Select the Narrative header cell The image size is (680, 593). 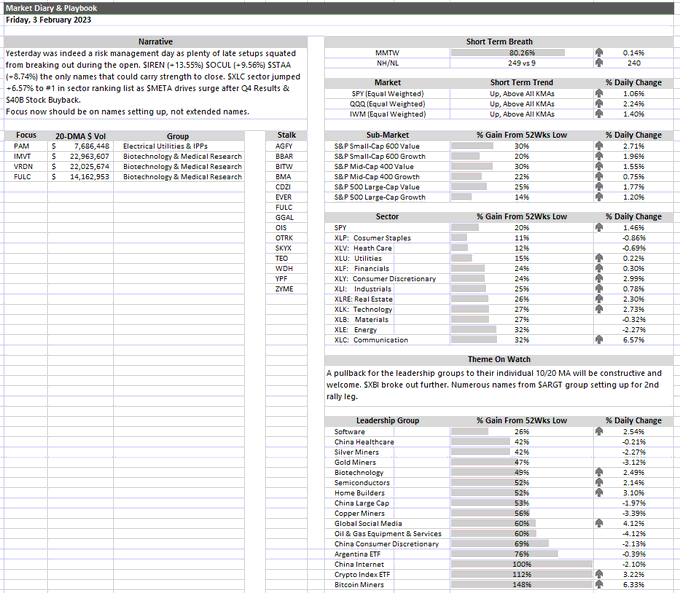coord(156,42)
